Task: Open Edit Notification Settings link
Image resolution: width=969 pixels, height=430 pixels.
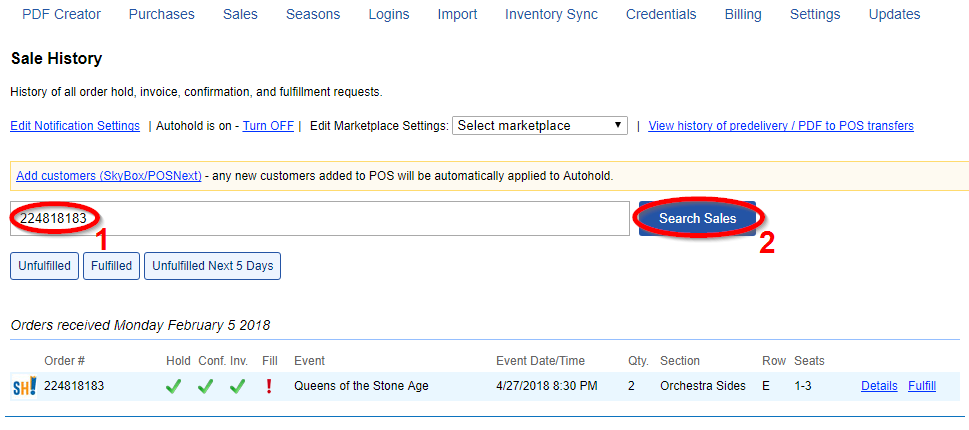Action: (75, 126)
